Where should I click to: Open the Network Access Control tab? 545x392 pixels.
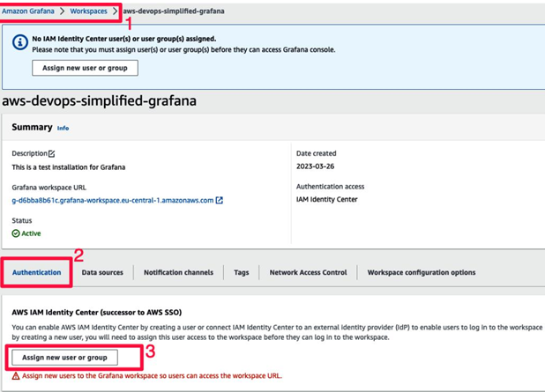pos(309,272)
